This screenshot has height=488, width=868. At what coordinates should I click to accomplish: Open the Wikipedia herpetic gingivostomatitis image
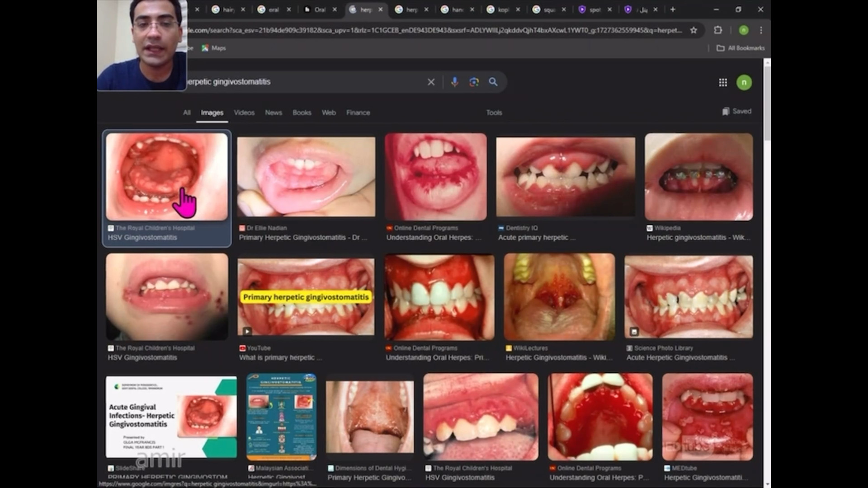(699, 177)
